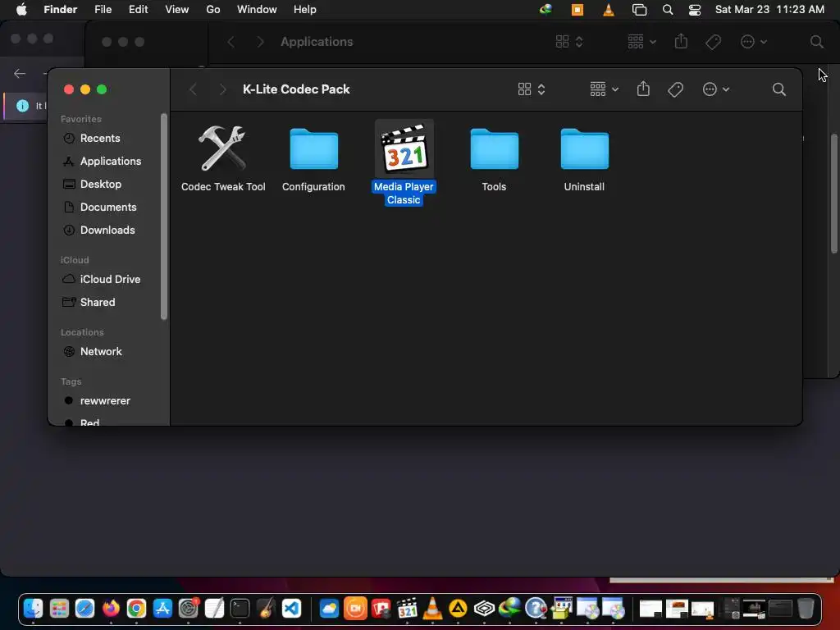Open App Store from the Dock

coord(162,609)
